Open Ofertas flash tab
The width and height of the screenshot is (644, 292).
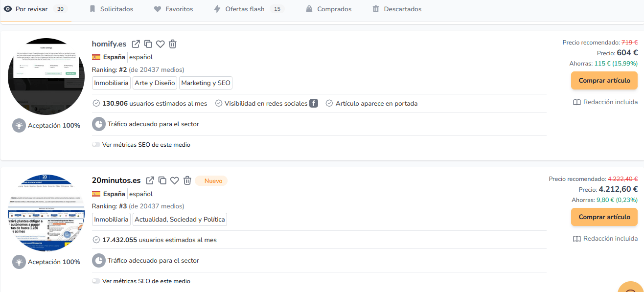click(249, 9)
